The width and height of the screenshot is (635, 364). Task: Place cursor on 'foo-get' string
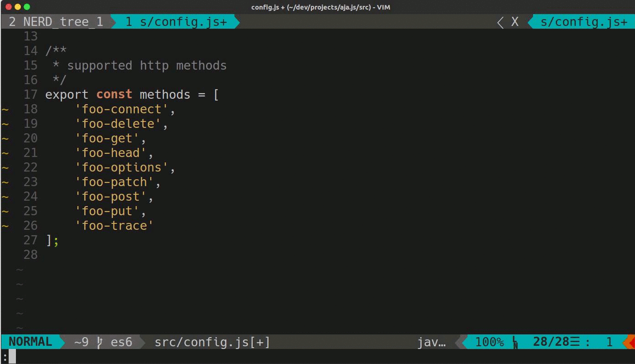107,139
